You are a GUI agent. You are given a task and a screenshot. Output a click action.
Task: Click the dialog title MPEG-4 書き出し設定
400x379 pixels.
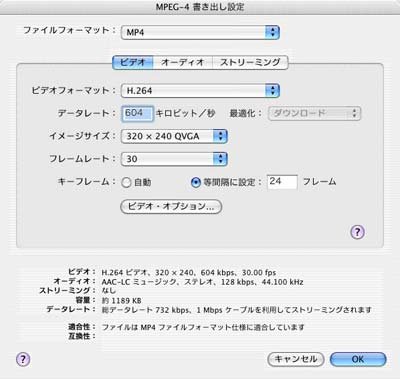(200, 7)
